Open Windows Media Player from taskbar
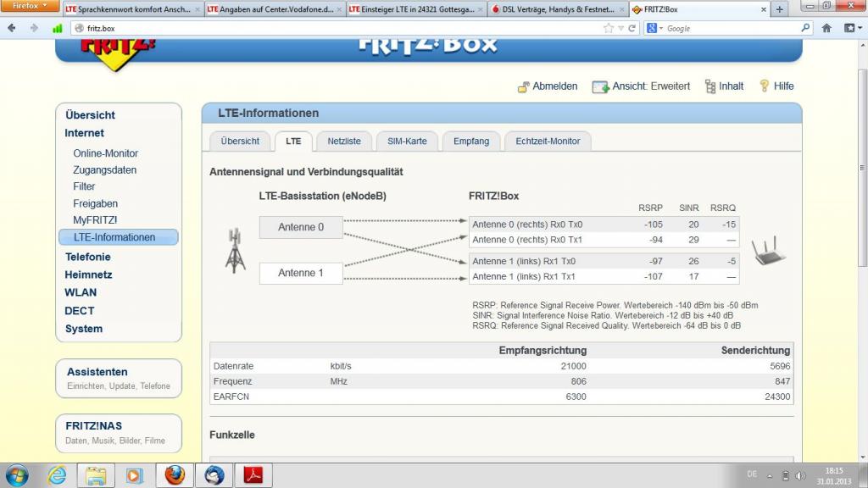868x488 pixels. click(x=135, y=475)
